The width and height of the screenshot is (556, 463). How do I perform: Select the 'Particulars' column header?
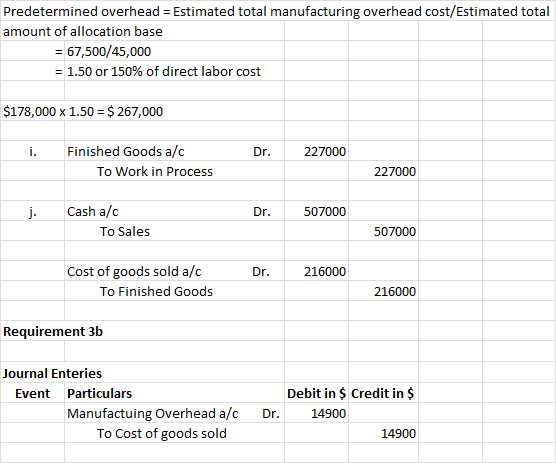[100, 394]
